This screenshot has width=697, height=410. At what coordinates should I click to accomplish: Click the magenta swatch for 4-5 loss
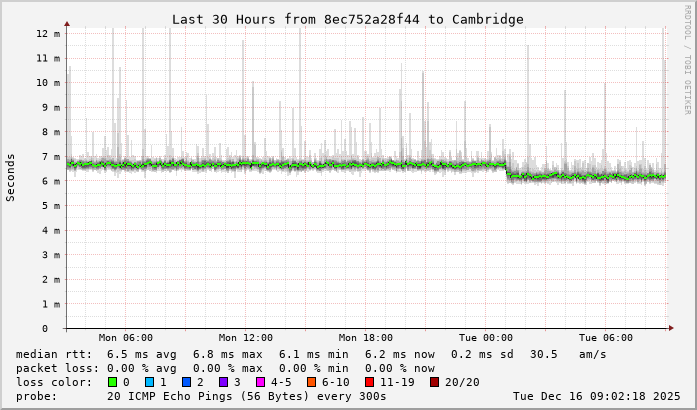(260, 382)
